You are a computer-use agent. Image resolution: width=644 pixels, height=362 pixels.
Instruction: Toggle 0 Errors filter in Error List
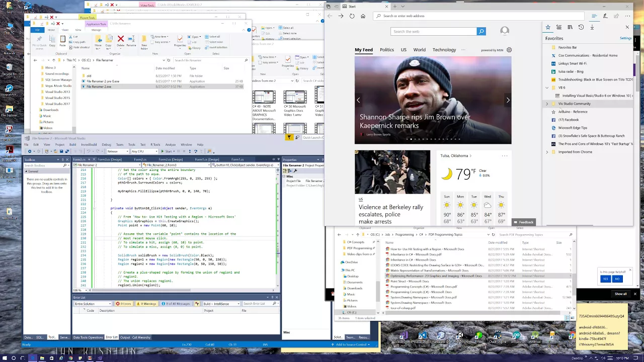(124, 304)
